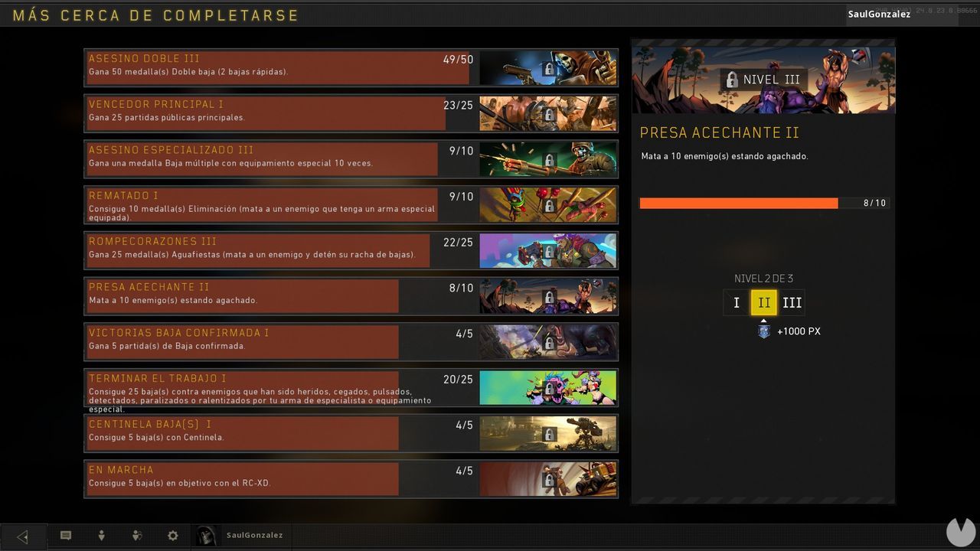
Task: Click the Nivel III lock icon in preview
Action: (x=732, y=80)
